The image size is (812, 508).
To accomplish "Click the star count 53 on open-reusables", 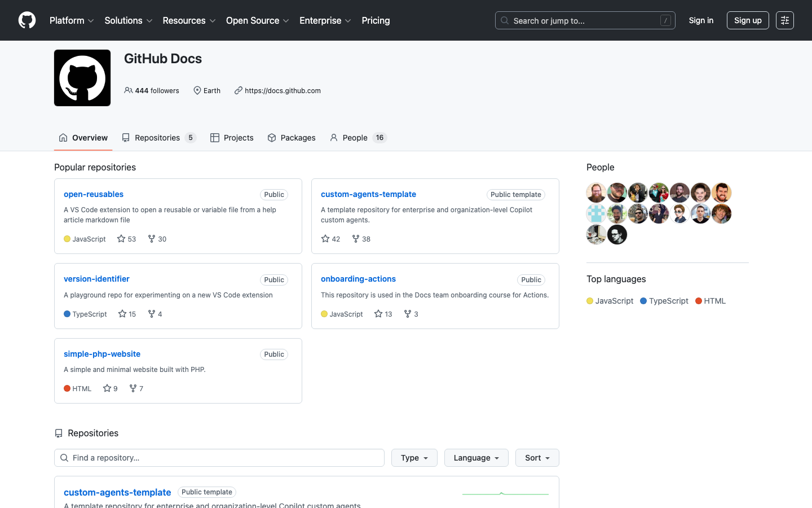I will click(x=126, y=239).
